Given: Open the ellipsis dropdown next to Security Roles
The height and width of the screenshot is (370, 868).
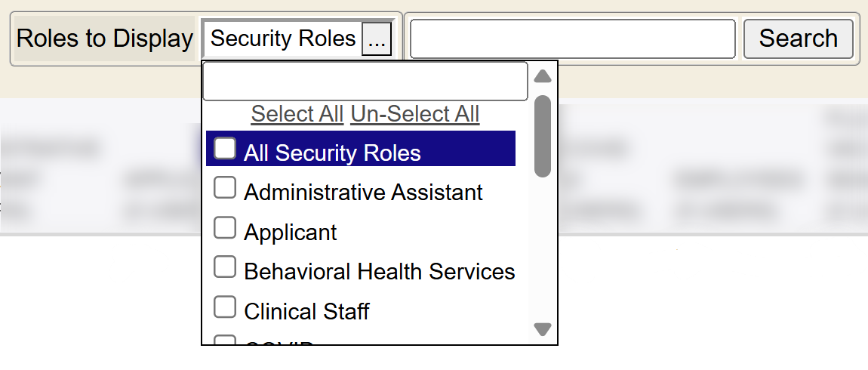Looking at the screenshot, I should [x=377, y=39].
